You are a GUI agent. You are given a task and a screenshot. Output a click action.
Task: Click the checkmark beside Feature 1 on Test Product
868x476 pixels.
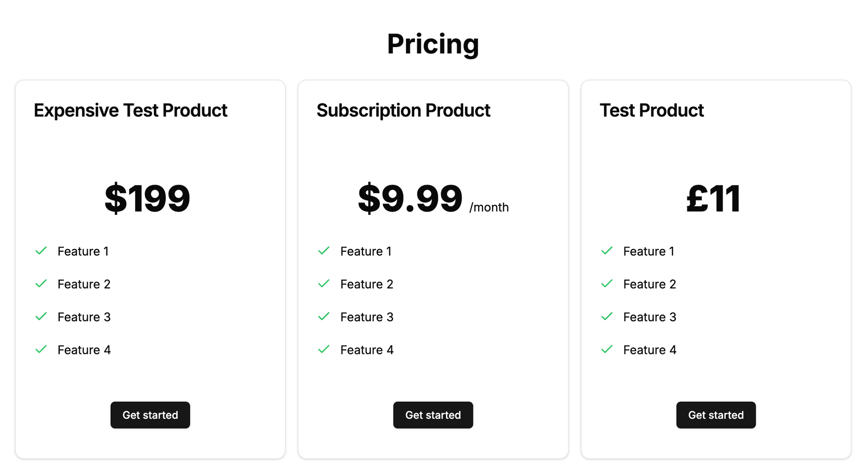point(606,251)
